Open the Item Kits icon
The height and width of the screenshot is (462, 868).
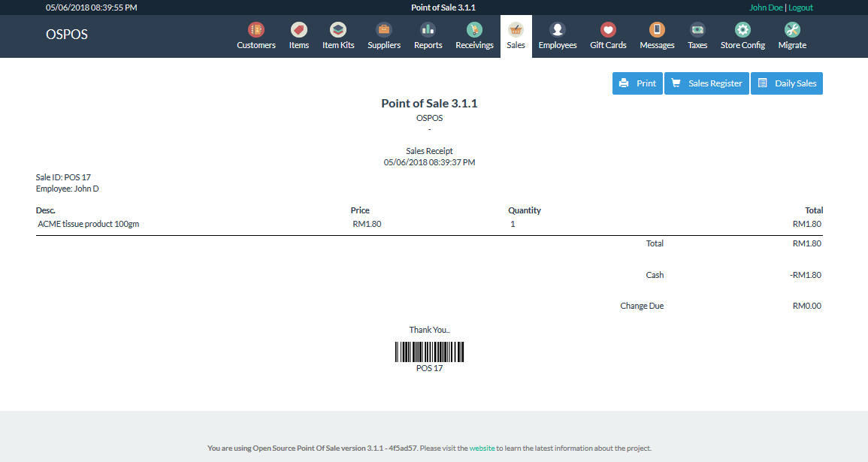coord(337,35)
